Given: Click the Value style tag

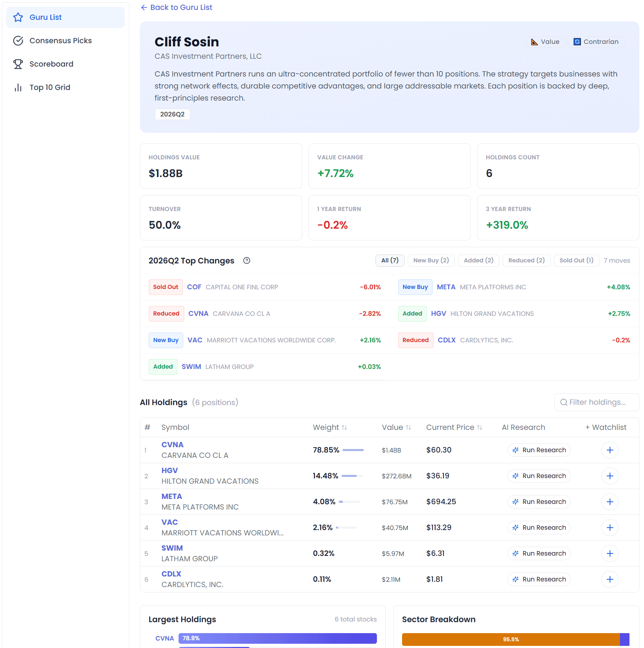Looking at the screenshot, I should [545, 42].
